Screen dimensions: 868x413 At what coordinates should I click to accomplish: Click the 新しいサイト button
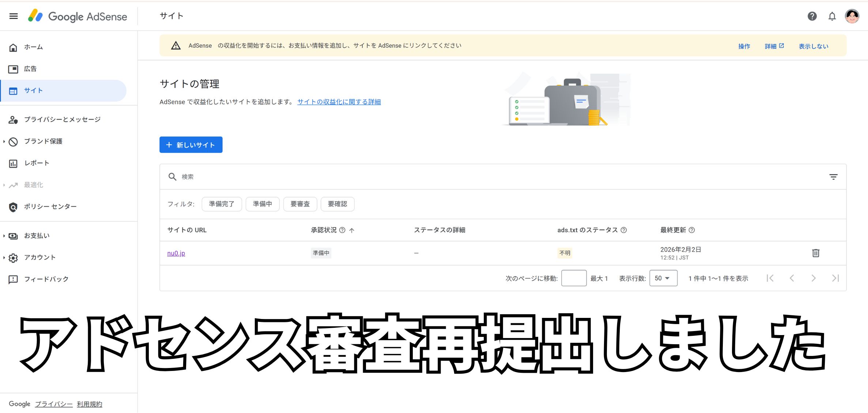190,144
